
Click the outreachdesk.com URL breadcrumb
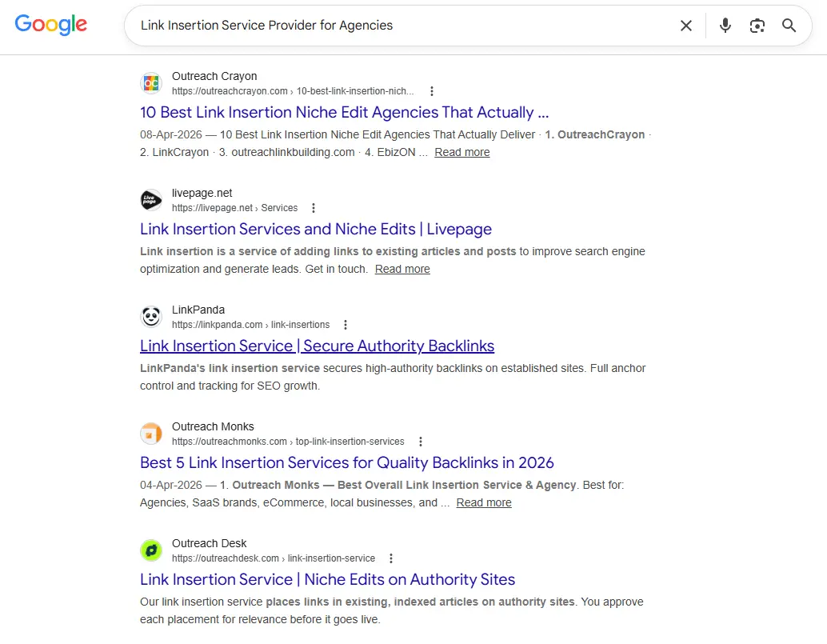pyautogui.click(x=274, y=558)
